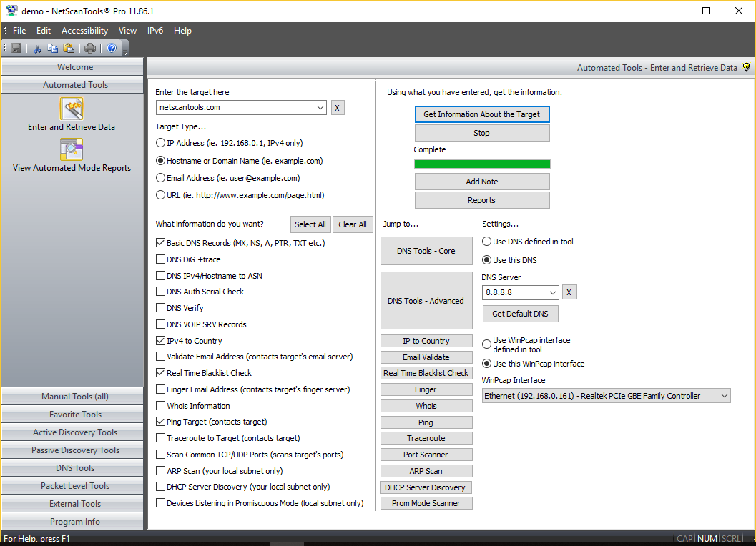
Task: Open the View menu
Action: pyautogui.click(x=128, y=31)
